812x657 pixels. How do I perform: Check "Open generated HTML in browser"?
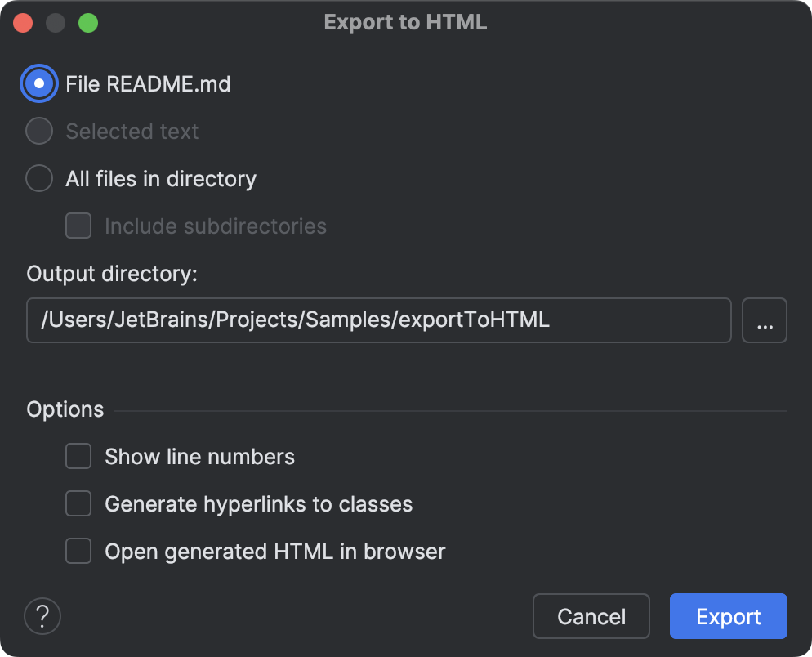click(78, 551)
